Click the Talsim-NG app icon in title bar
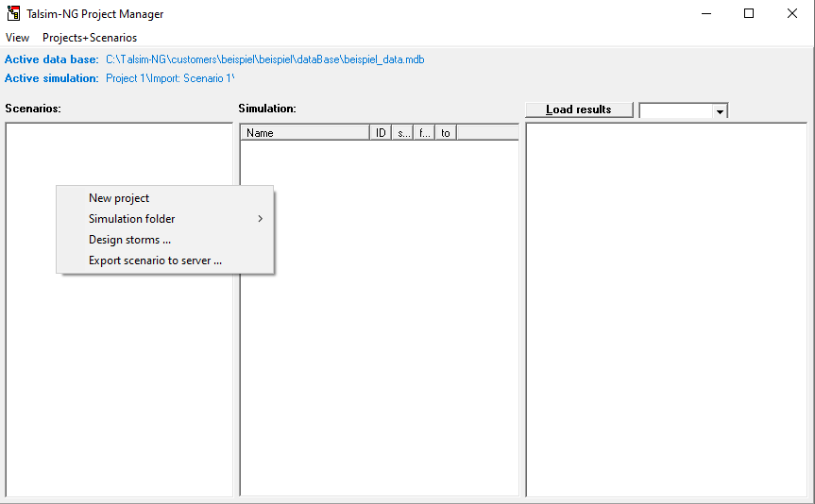Viewport: 815px width, 504px height. click(x=13, y=13)
